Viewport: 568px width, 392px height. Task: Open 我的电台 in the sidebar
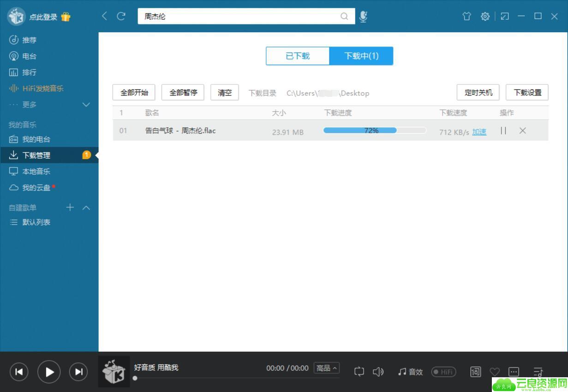coord(36,139)
